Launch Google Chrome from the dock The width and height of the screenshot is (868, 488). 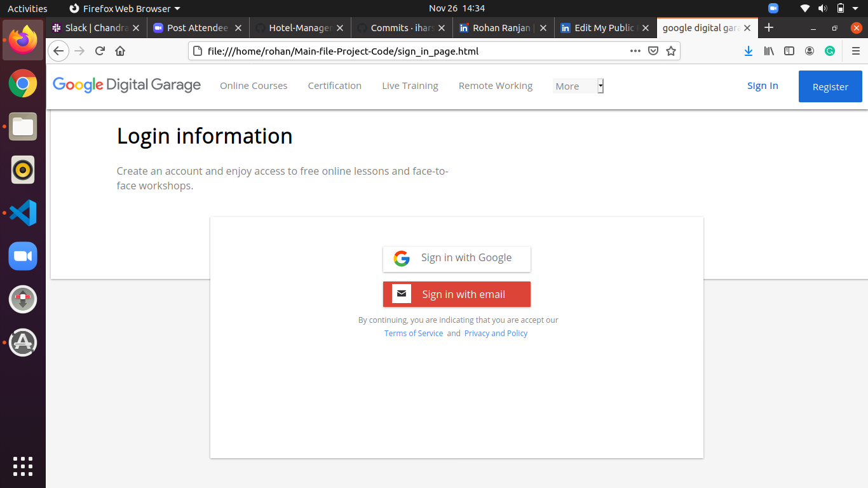click(23, 83)
